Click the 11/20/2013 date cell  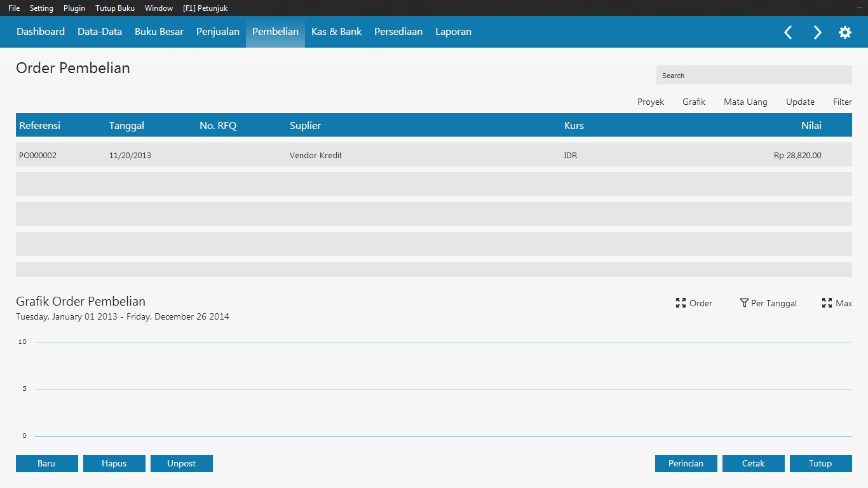[130, 155]
